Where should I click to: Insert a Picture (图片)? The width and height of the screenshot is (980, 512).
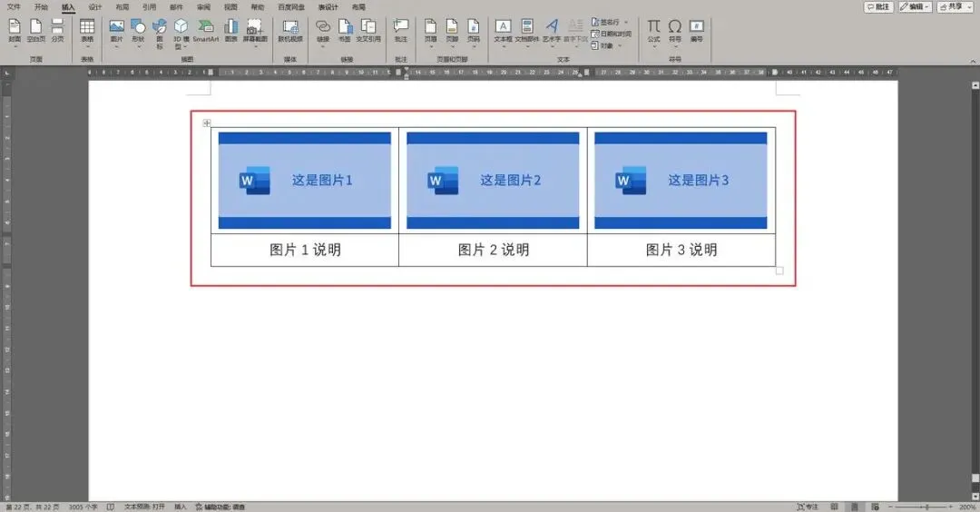coord(117,31)
